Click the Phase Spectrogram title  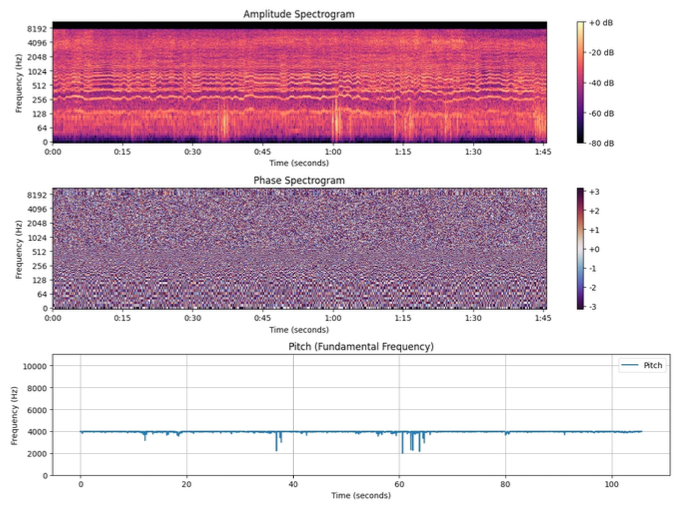(x=299, y=180)
